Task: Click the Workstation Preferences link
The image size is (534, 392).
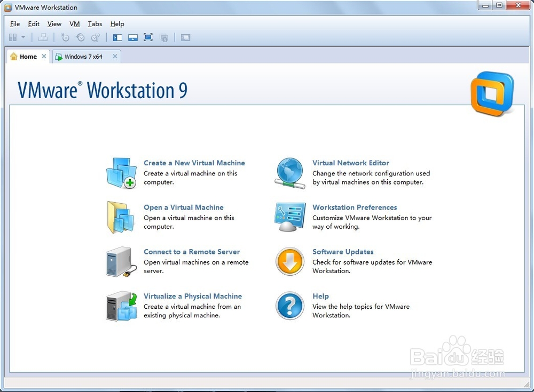Action: [x=355, y=207]
